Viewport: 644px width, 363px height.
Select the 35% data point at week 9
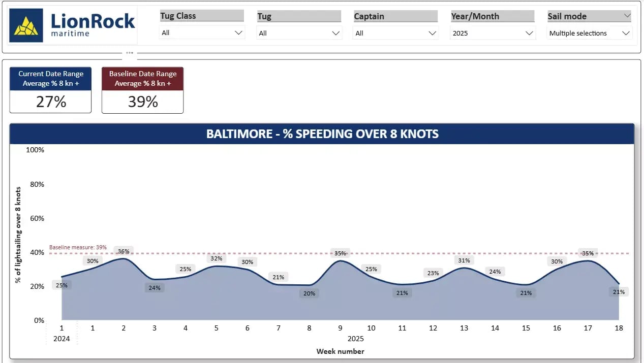(340, 261)
